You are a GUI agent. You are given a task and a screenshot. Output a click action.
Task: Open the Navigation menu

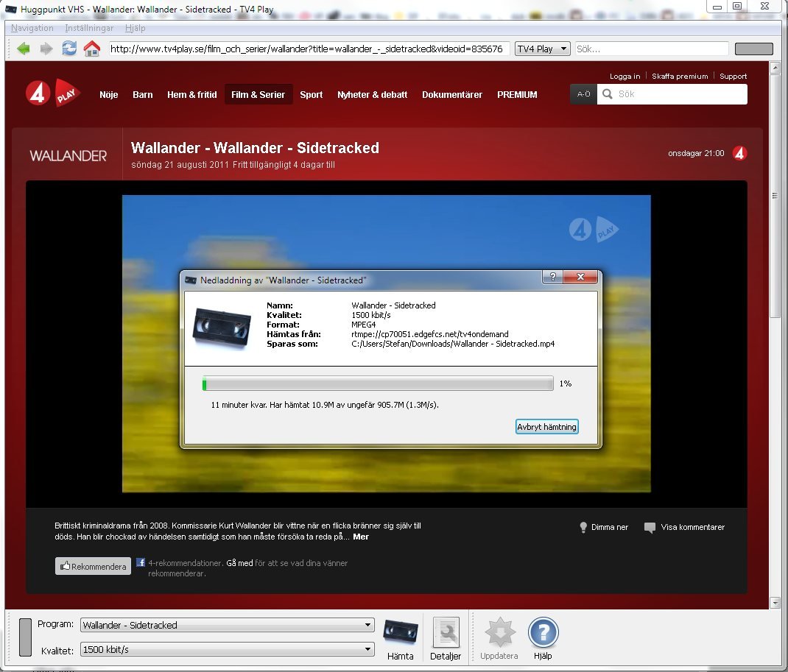[32, 28]
